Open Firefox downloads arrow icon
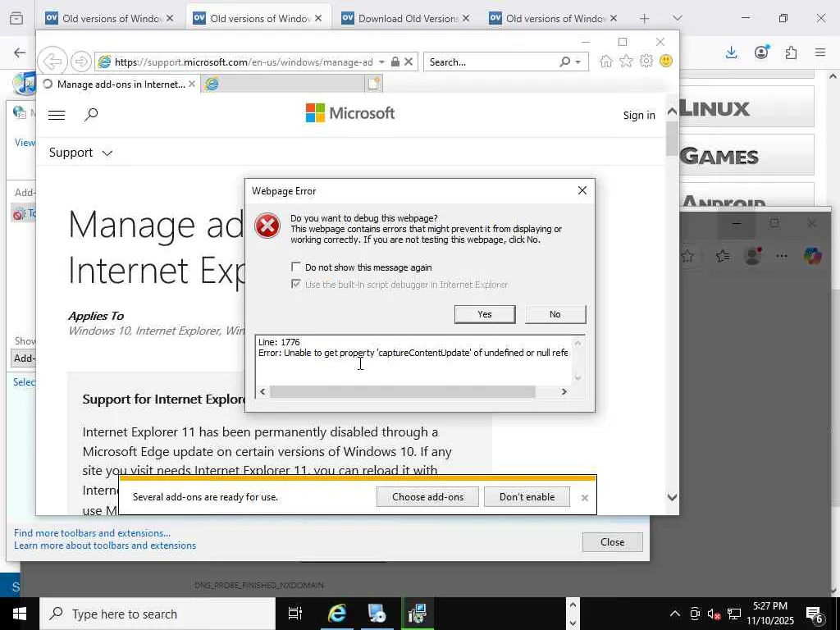 click(x=731, y=52)
